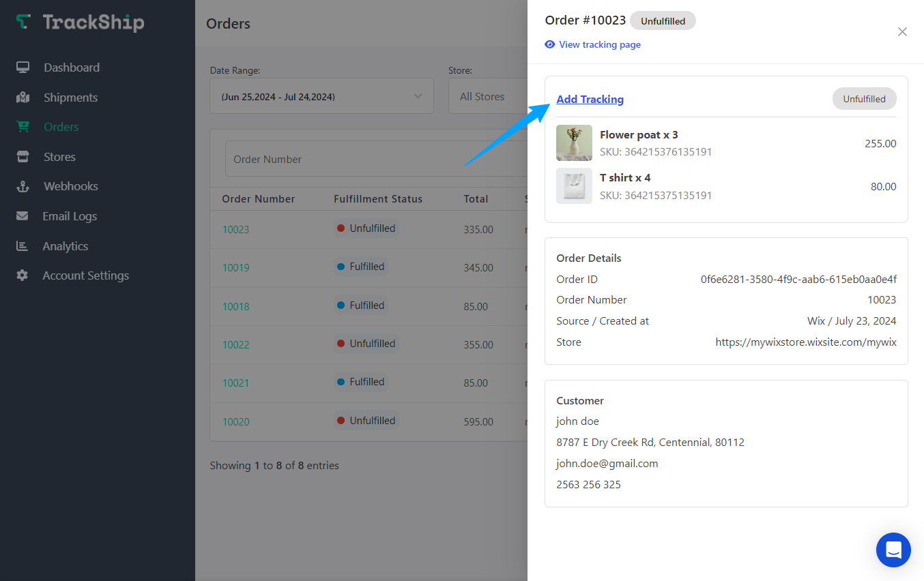View the Analytics sidebar icon

click(23, 245)
